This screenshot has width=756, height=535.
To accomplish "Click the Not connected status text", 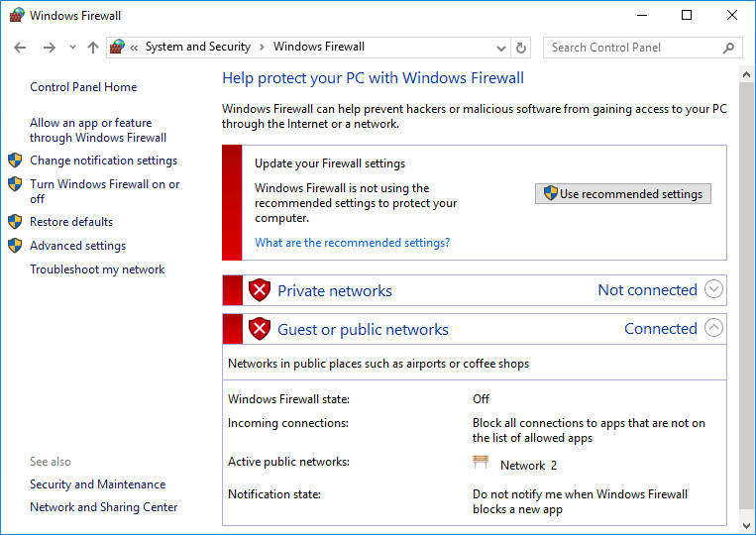I will 648,289.
